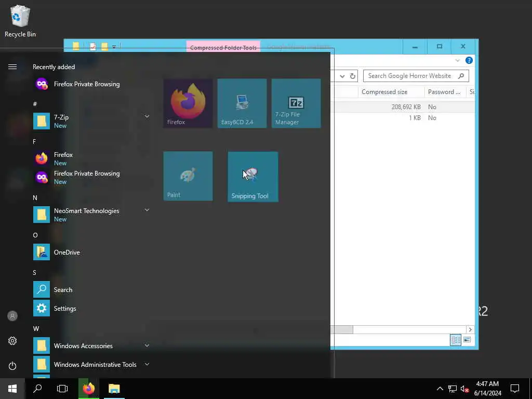
Task: Click the muted volume tray icon
Action: click(464, 389)
